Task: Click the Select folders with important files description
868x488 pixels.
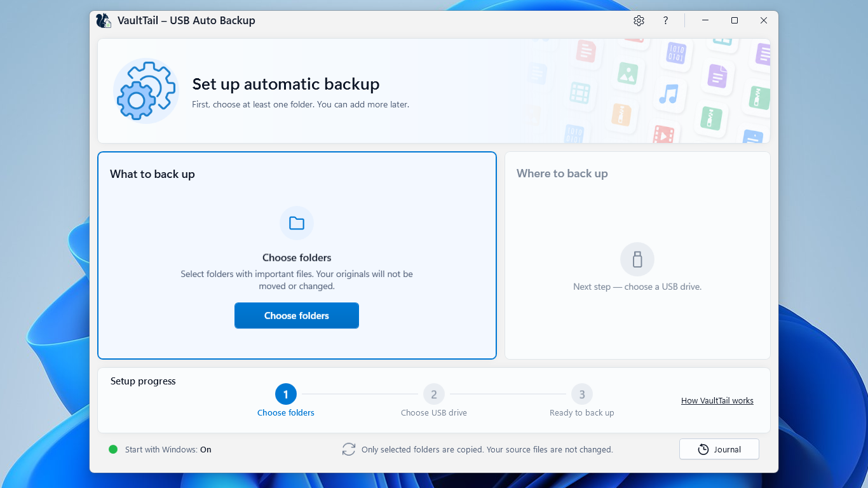Action: point(297,280)
